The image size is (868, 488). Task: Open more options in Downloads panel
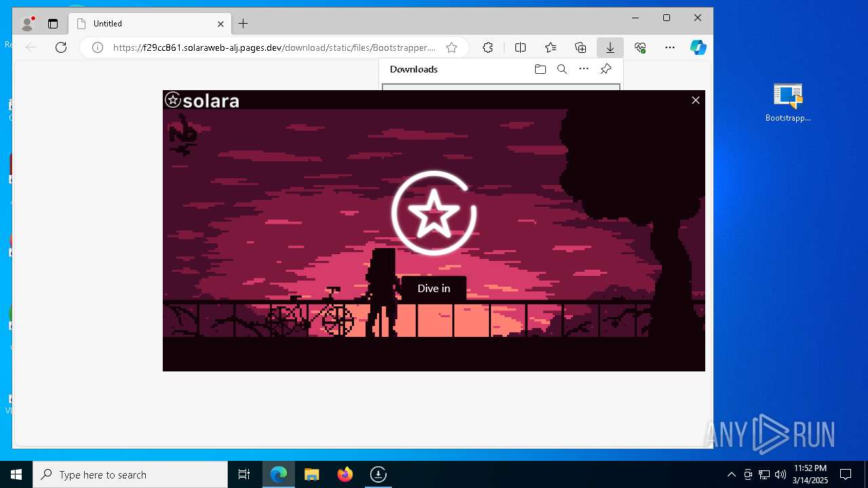[584, 69]
